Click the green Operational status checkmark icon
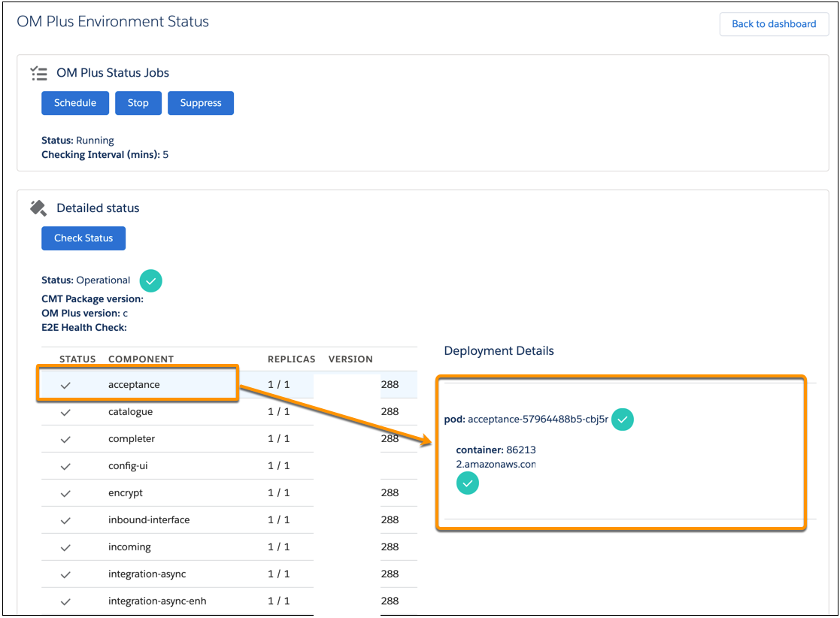Screen dimensions: 840x618 (x=151, y=280)
